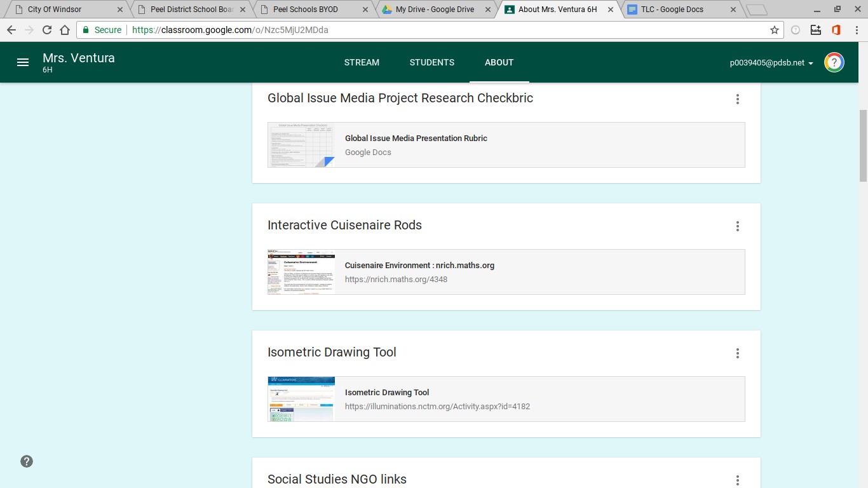Click the Google account avatar
Image resolution: width=868 pixels, height=488 pixels.
coord(834,62)
